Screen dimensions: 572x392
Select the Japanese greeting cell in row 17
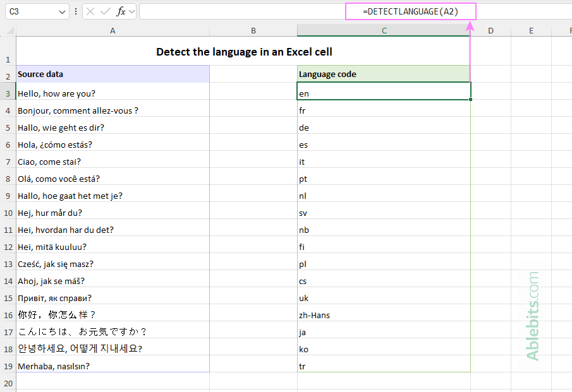113,330
